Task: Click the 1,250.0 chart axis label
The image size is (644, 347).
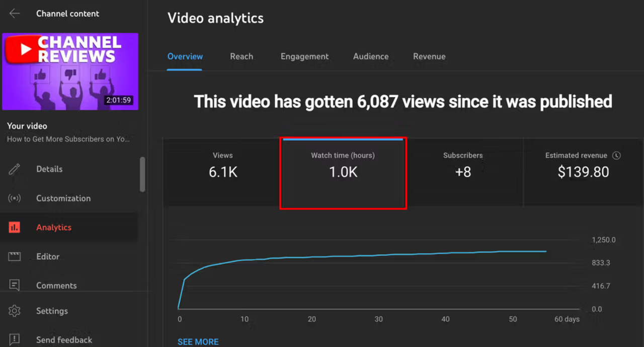Action: coord(603,240)
